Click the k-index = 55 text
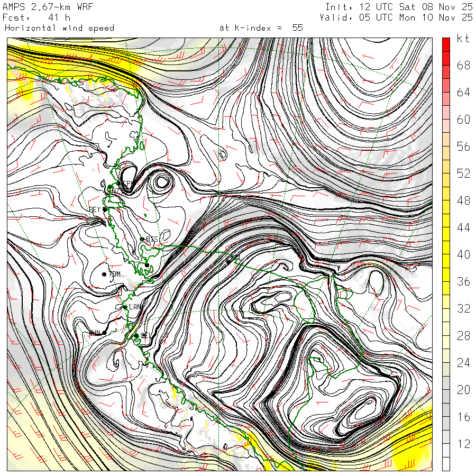Viewport: 476px width, 476px height. coord(261,28)
